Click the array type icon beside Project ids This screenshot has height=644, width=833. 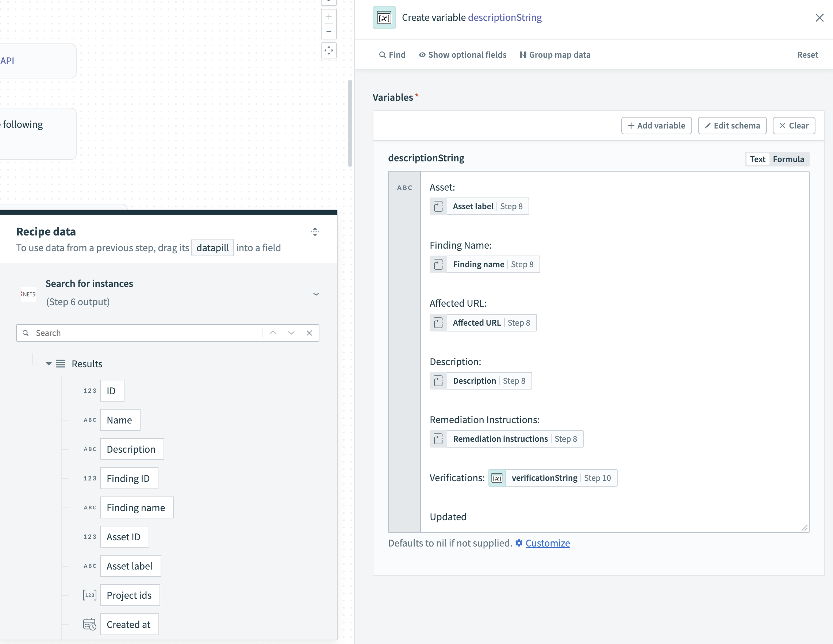click(90, 595)
